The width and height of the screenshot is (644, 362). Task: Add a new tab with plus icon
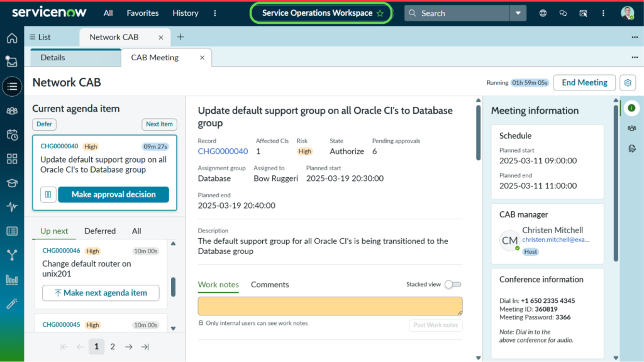click(x=180, y=37)
